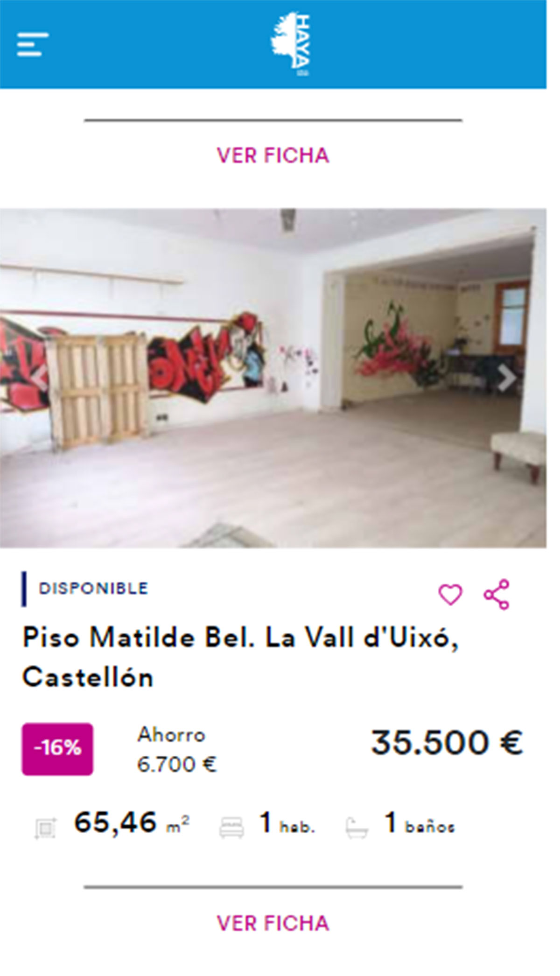
Task: Click the 65,46 m² area value
Action: (132, 822)
